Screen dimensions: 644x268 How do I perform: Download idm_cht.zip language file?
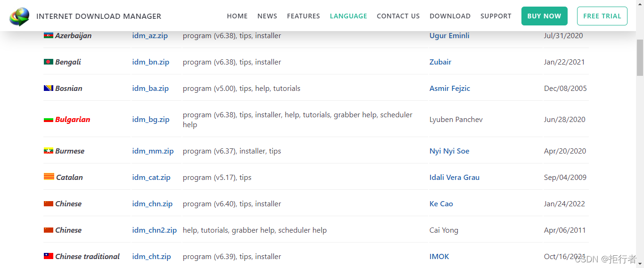[x=151, y=257]
